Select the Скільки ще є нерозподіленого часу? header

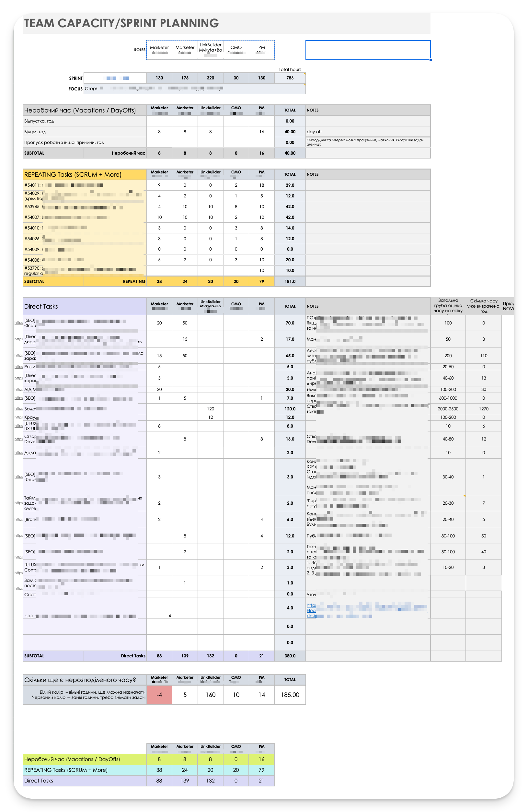point(85,680)
